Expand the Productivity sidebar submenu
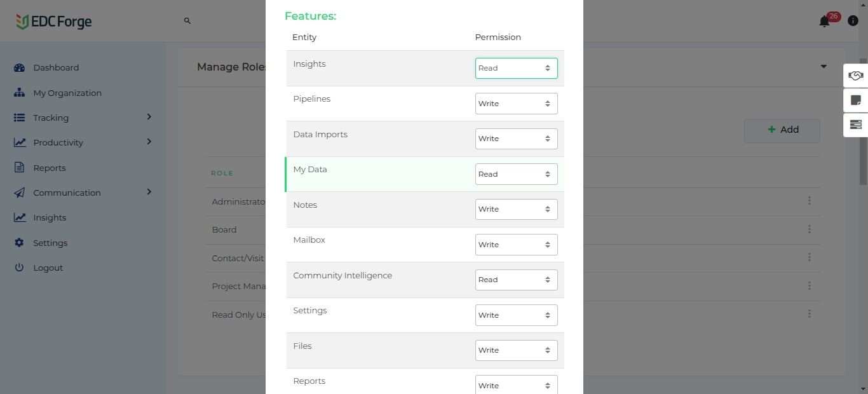This screenshot has width=868, height=394. point(149,142)
